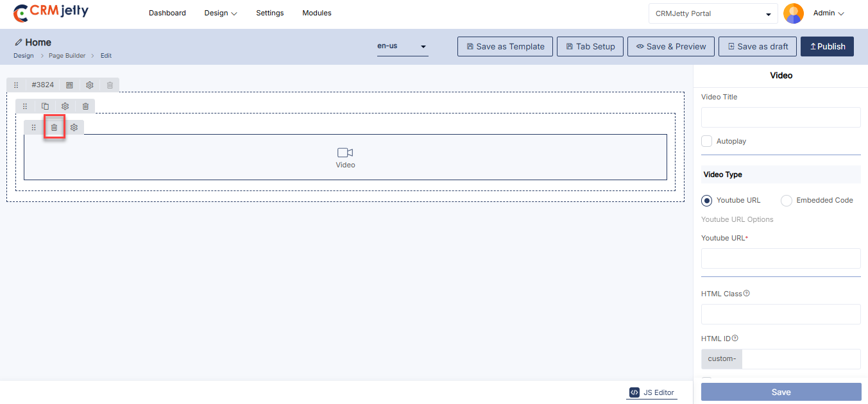The image size is (868, 404).
Task: Click the section #3824 layout icon
Action: click(70, 85)
